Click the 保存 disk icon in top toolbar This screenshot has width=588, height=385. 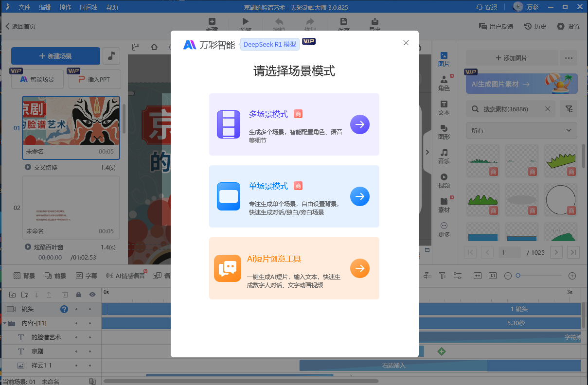pos(344,21)
